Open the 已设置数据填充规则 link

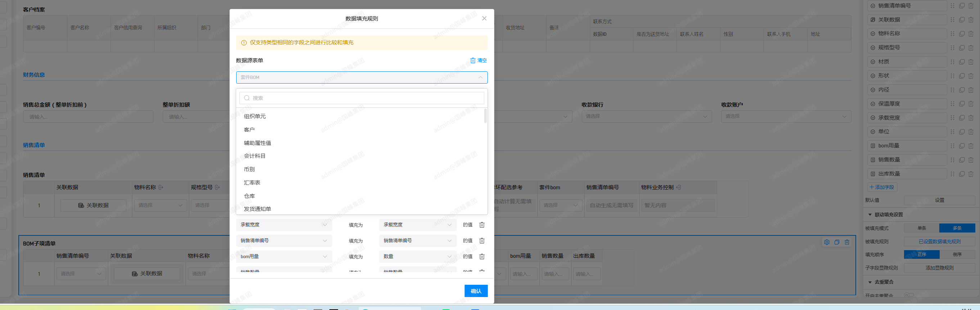(x=939, y=242)
